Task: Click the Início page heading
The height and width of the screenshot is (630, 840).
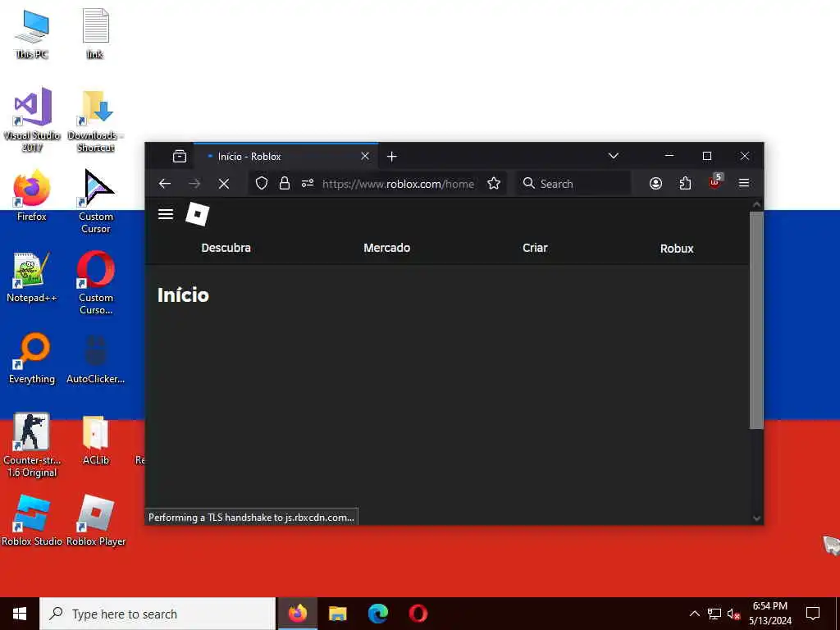Action: point(183,295)
